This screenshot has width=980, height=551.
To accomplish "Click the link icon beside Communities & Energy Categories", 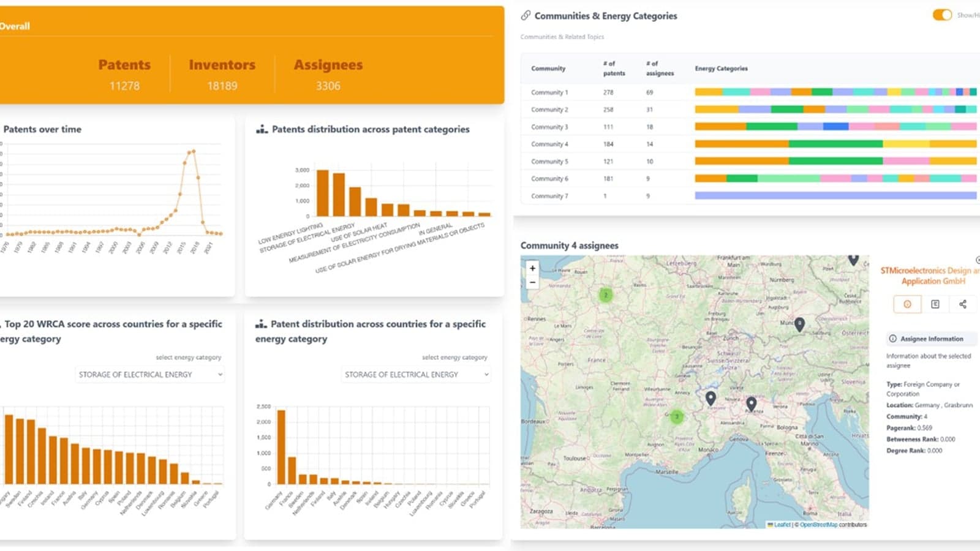I will point(526,16).
